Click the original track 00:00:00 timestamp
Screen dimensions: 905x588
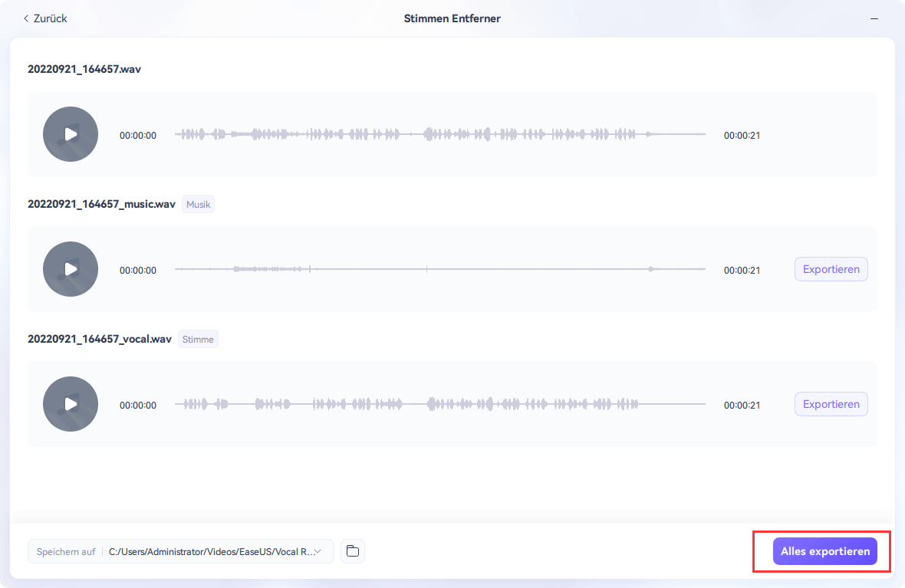[x=138, y=136]
